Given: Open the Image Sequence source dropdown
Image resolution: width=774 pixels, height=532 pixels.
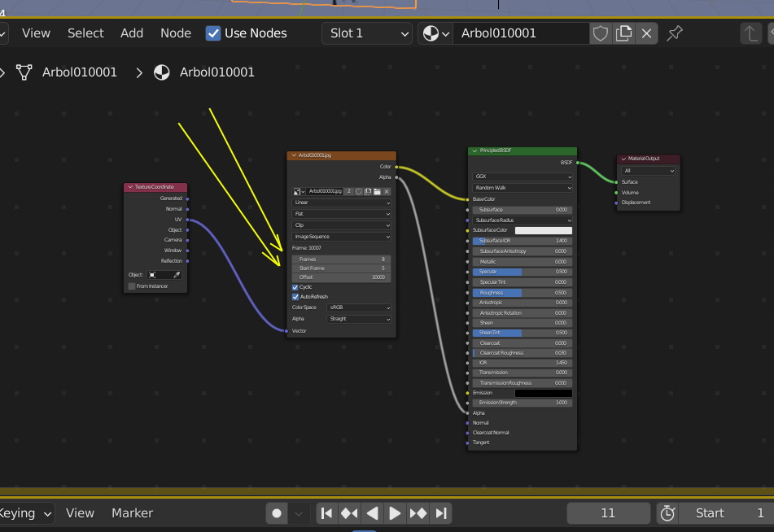Looking at the screenshot, I should (x=342, y=237).
